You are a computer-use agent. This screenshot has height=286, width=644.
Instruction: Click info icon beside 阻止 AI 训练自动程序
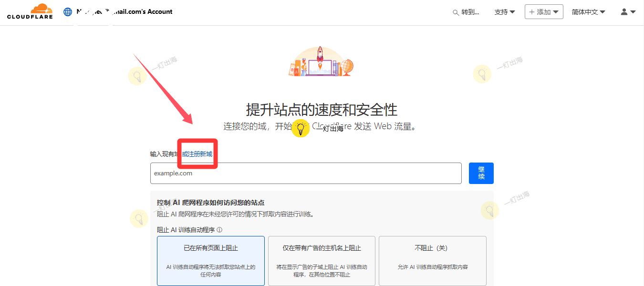[219, 230]
